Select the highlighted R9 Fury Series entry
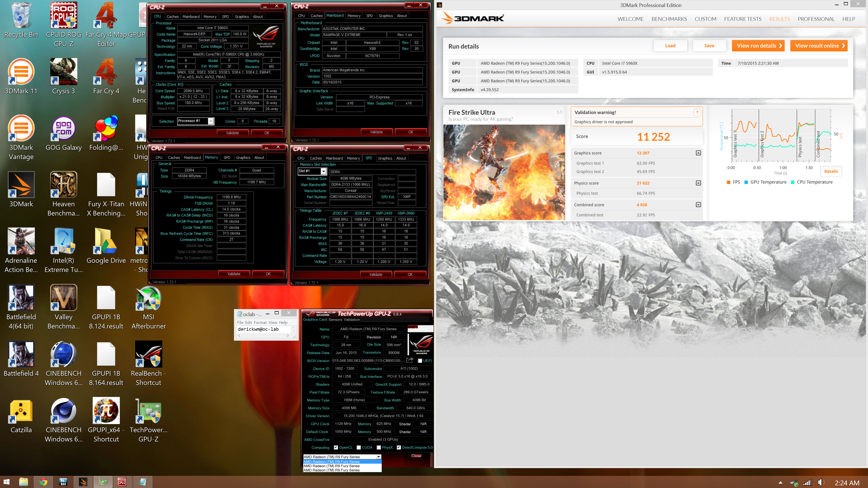868x488 pixels. point(342,461)
